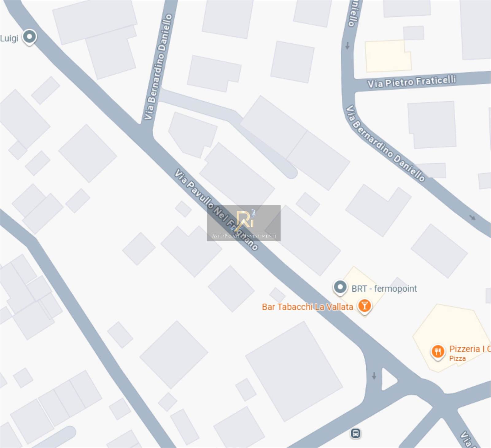The height and width of the screenshot is (448, 491).
Task: Click the arrow at end of Via Bernardino Daniello
Action: [473, 217]
